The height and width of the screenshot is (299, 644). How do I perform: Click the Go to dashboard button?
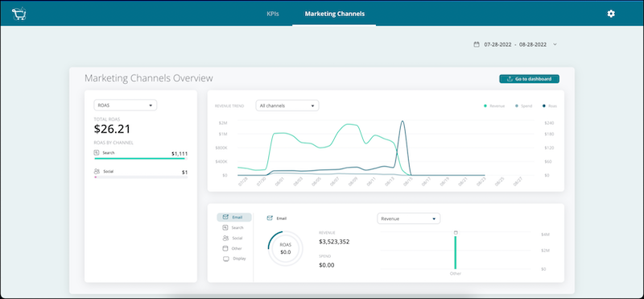529,79
